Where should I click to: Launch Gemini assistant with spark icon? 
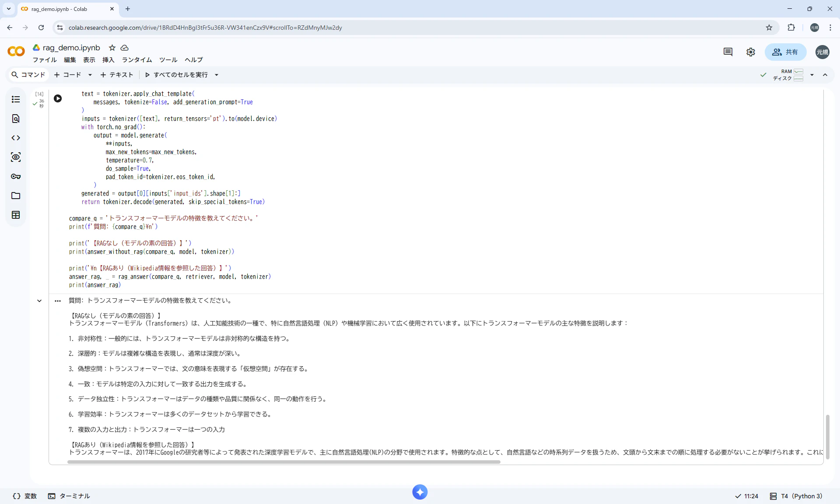420,492
